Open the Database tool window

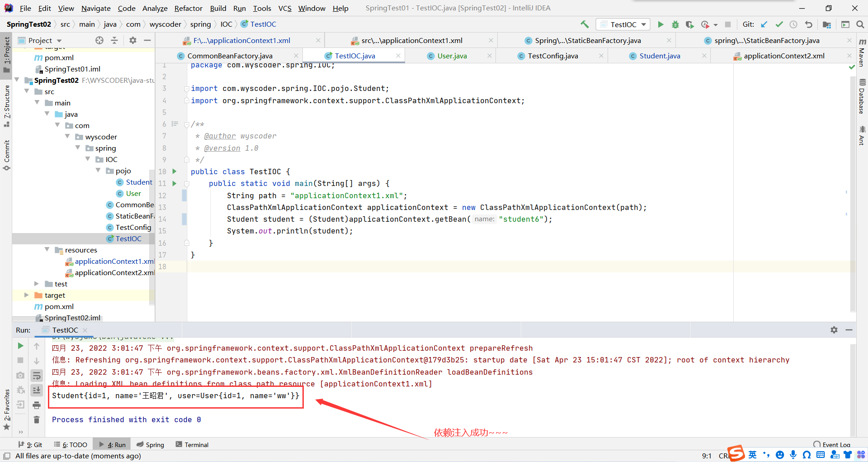862,96
